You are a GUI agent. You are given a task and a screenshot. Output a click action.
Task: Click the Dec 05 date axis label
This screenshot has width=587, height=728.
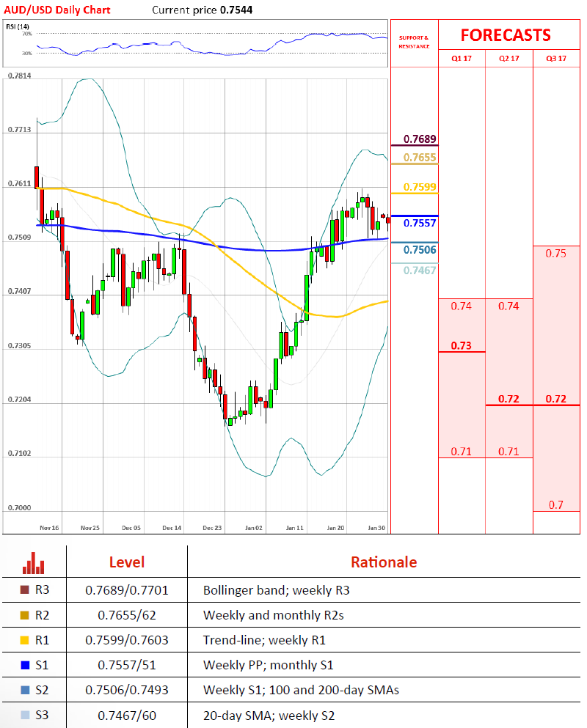coord(131,528)
